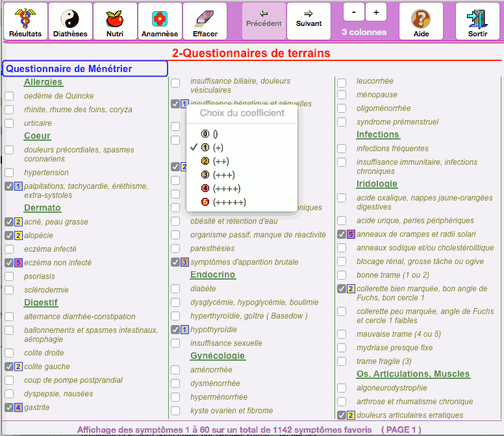Screen dimensions: 504x436
Task: Check psoriasis checkbox
Action: 9,276
